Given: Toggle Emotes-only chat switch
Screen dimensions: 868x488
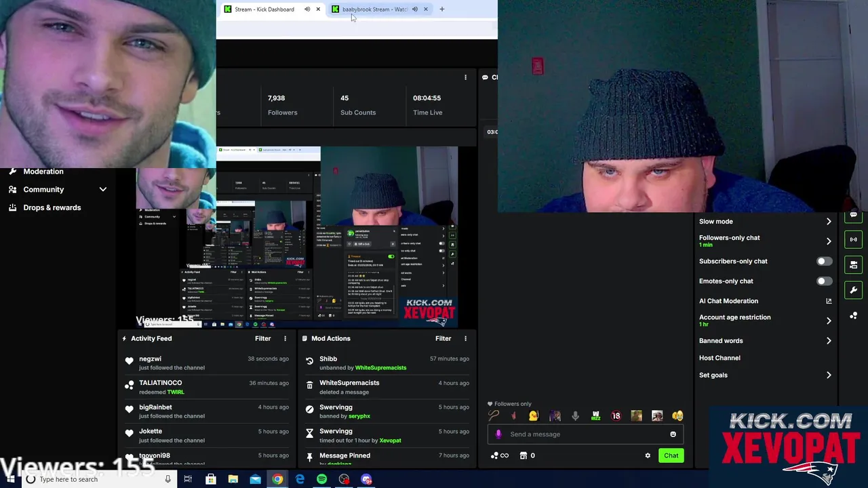Looking at the screenshot, I should pos(824,281).
